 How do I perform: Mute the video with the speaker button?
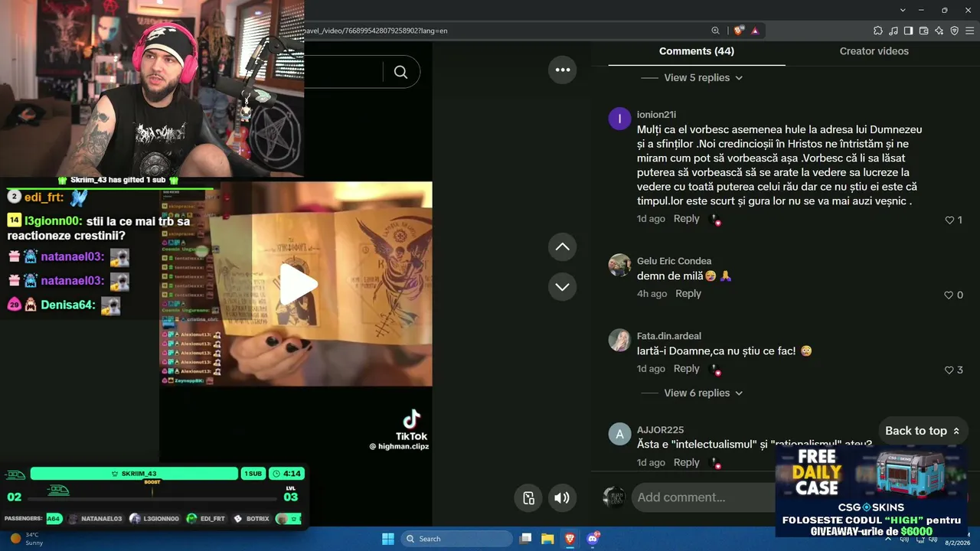(x=562, y=498)
